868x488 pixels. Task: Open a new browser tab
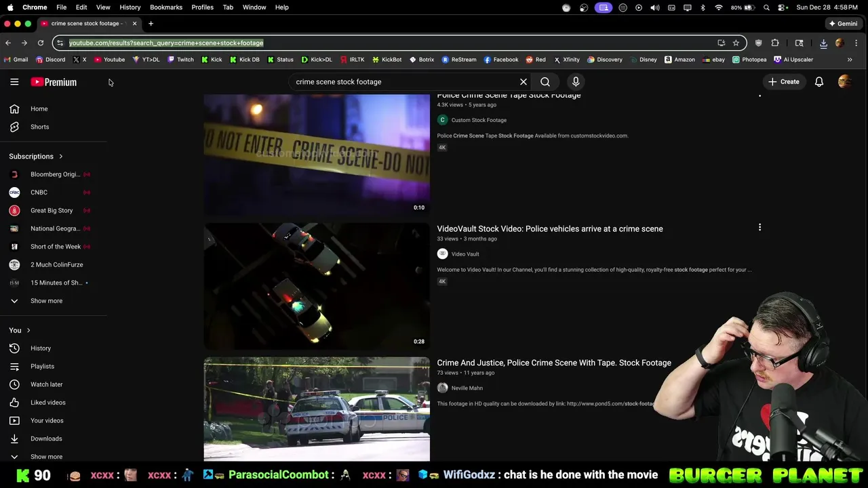coord(151,24)
